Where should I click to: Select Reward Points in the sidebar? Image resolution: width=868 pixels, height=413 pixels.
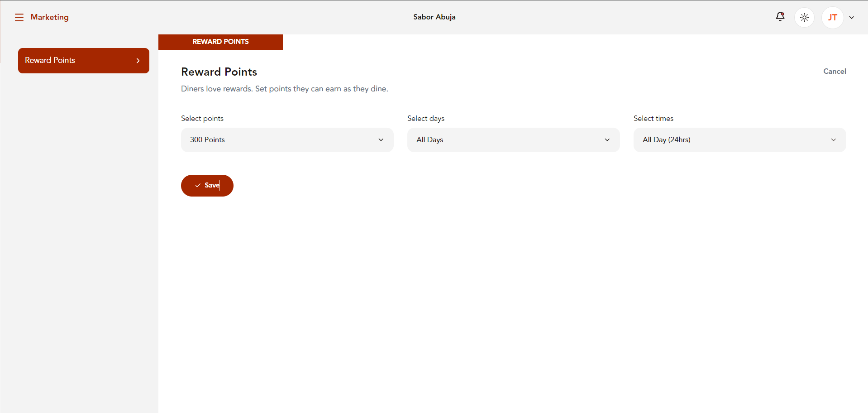[x=84, y=61]
